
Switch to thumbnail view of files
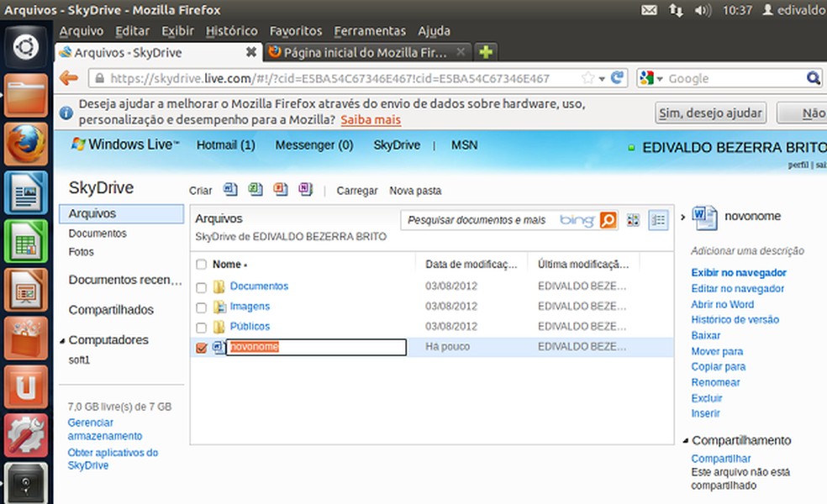tap(633, 219)
